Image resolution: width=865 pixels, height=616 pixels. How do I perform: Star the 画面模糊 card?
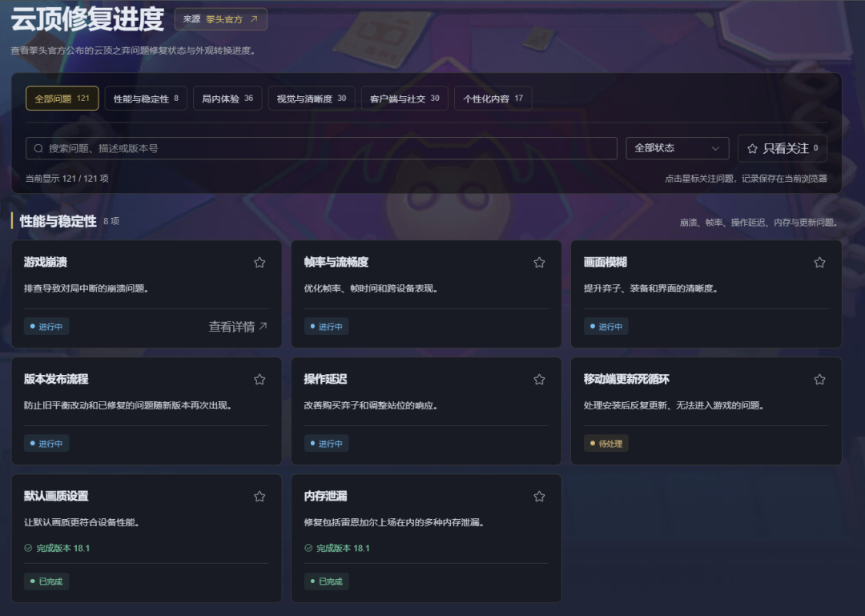(x=820, y=263)
